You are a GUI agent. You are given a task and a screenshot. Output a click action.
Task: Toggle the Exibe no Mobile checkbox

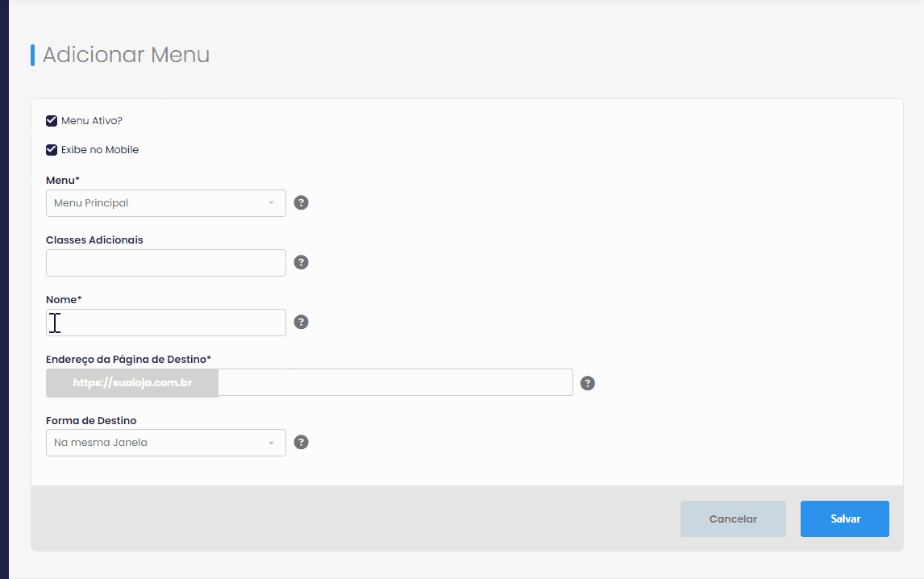(52, 150)
